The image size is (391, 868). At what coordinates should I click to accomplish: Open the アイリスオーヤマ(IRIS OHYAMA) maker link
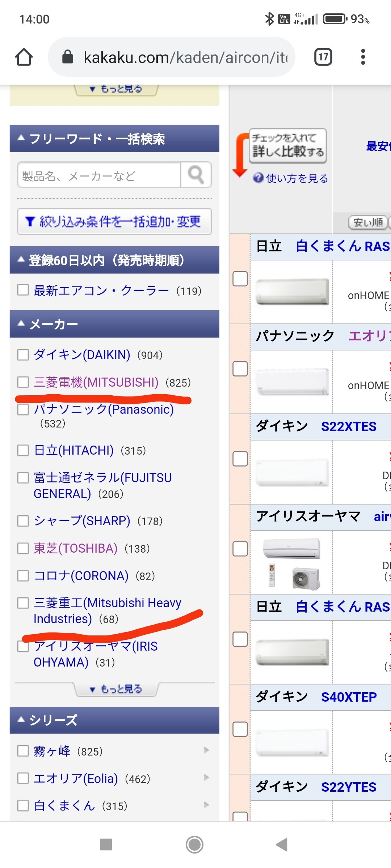click(x=96, y=654)
